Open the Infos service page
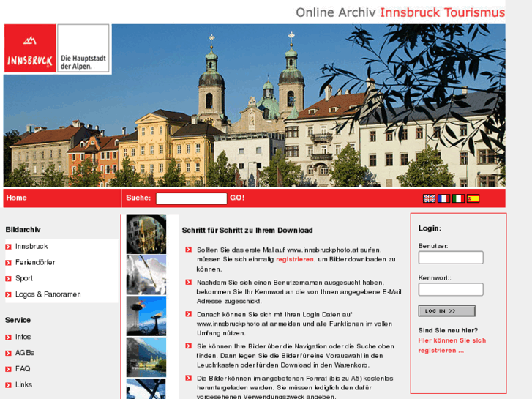The height and width of the screenshot is (399, 532). point(23,337)
